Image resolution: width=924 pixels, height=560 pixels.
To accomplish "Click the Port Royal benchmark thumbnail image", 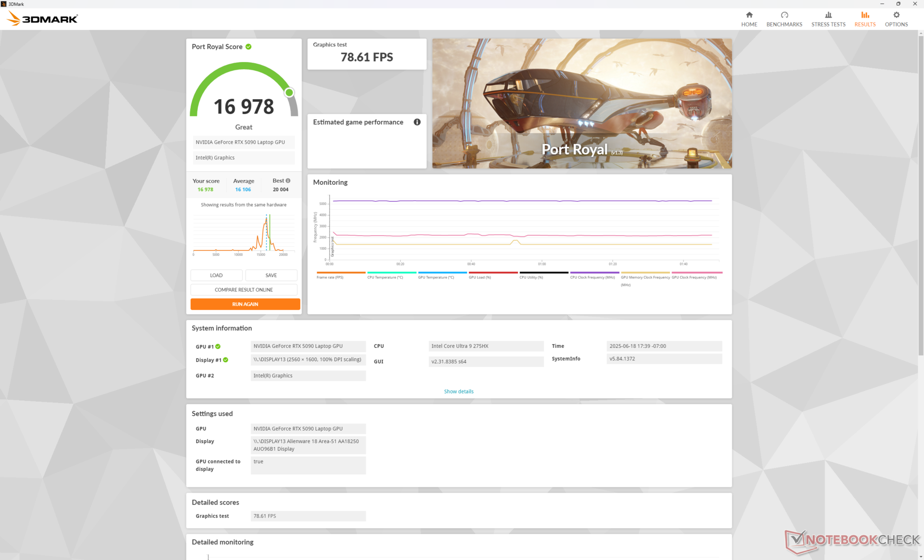I will (581, 103).
